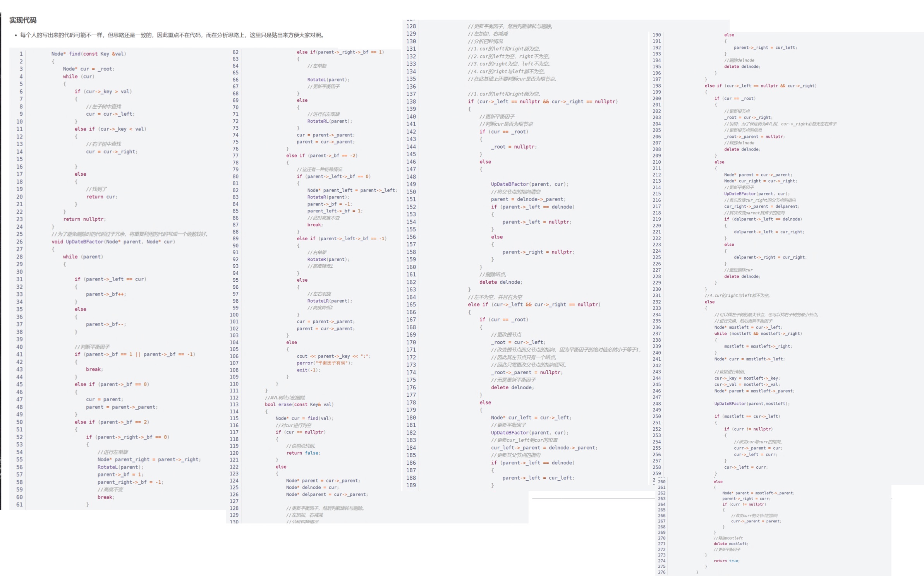Click the '_root = cur->_left;' line
Viewport: 924px width, 577px height.
[x=518, y=342]
